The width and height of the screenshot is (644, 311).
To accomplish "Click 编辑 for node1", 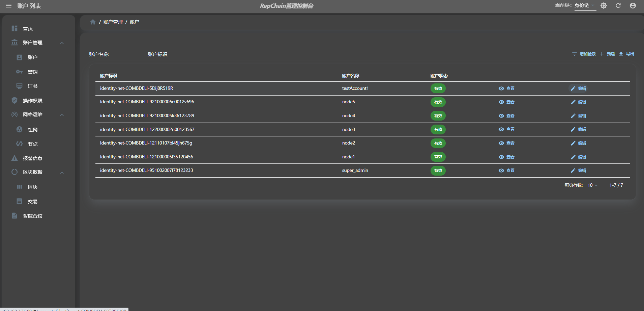I will click(x=578, y=157).
